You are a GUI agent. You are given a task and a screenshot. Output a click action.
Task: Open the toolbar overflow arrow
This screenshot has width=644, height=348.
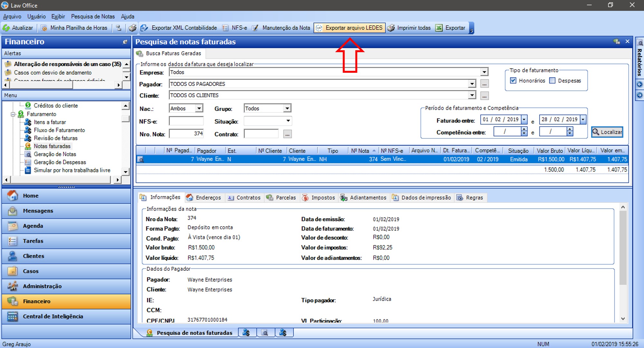[471, 28]
